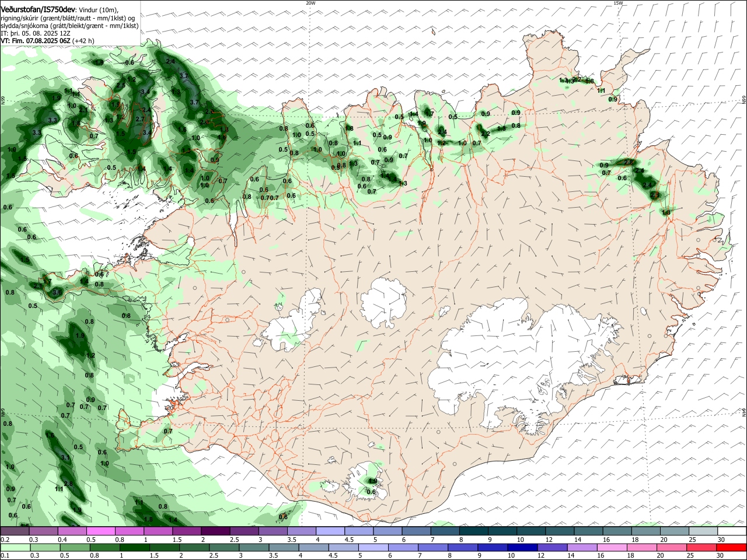
Task: Click the bright magenta snow swatch between 0.5 and 0.8
Action: tap(101, 531)
